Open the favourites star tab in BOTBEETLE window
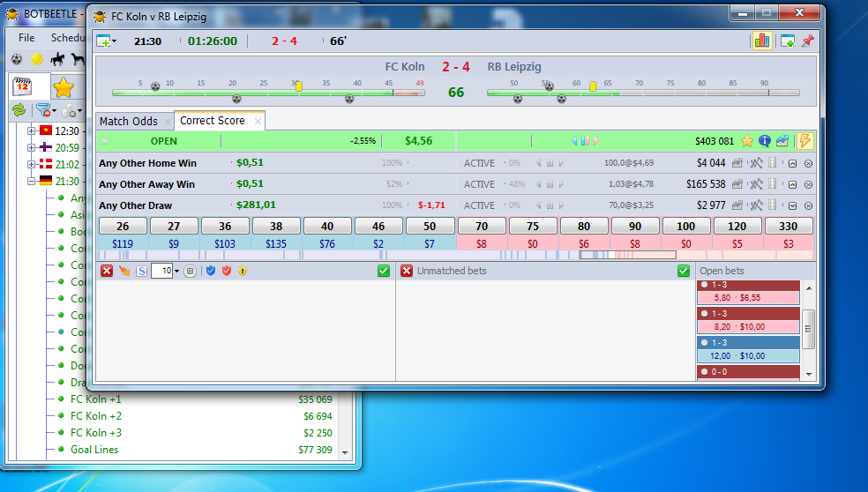Viewport: 868px width, 492px height. point(64,87)
